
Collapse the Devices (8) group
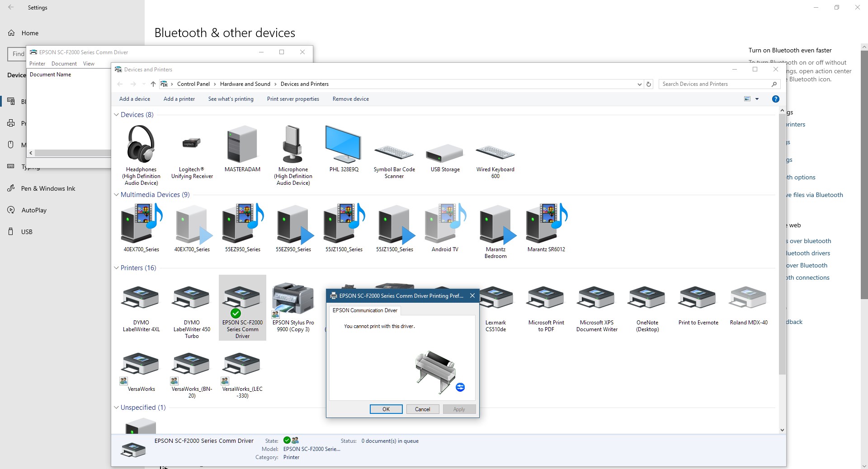coord(117,115)
